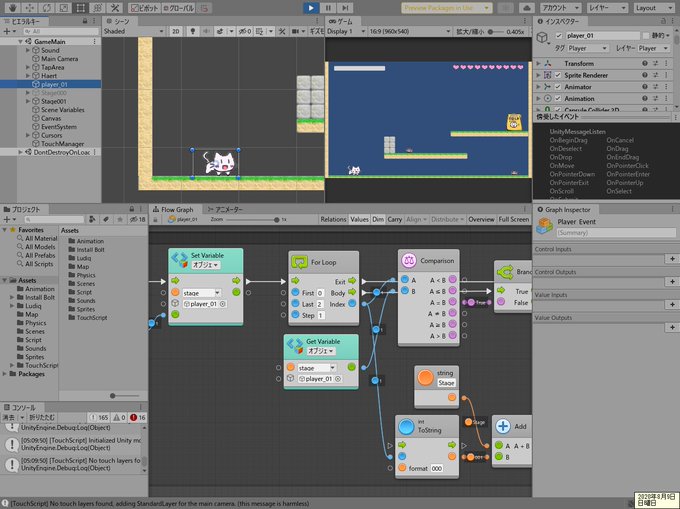680x509 pixels.
Task: Toggle the static checkbox for player_01
Action: (646, 36)
